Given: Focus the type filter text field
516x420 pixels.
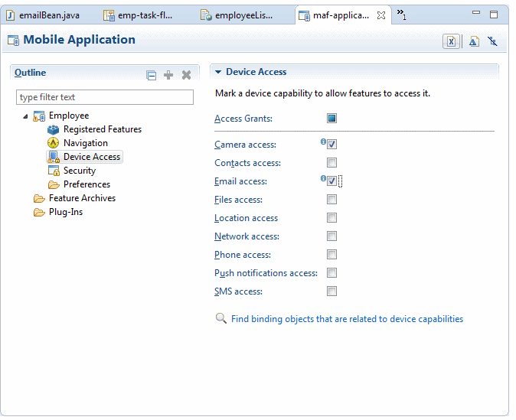Looking at the screenshot, I should 105,97.
